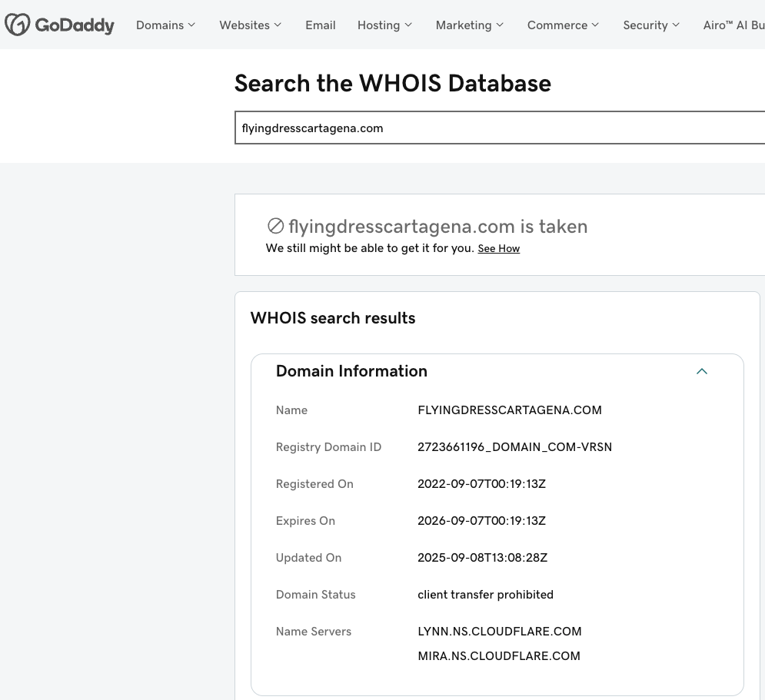
Task: Click the Updated On label
Action: [309, 558]
